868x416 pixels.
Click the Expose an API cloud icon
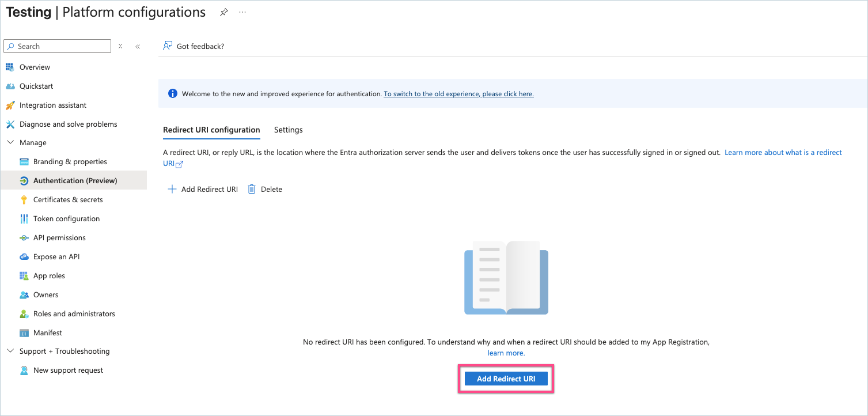pyautogui.click(x=24, y=257)
